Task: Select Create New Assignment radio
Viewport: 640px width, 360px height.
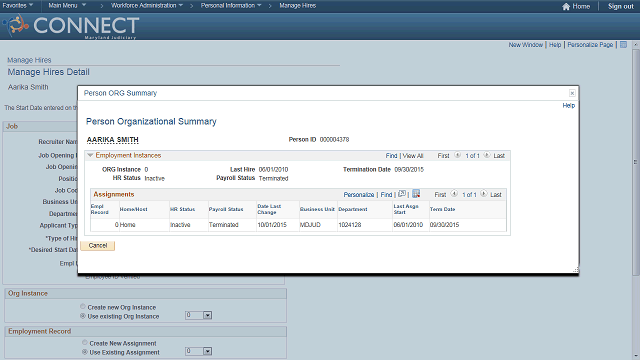Action: click(84, 342)
